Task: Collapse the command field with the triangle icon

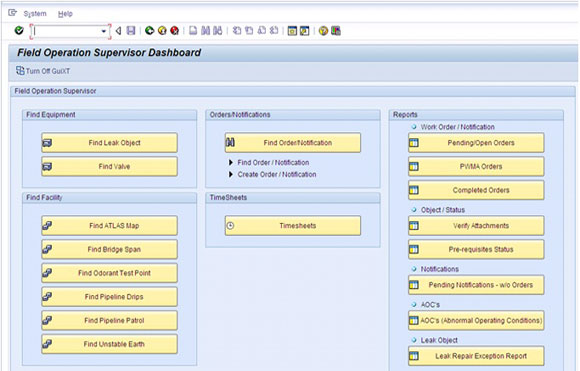Action: 118,31
